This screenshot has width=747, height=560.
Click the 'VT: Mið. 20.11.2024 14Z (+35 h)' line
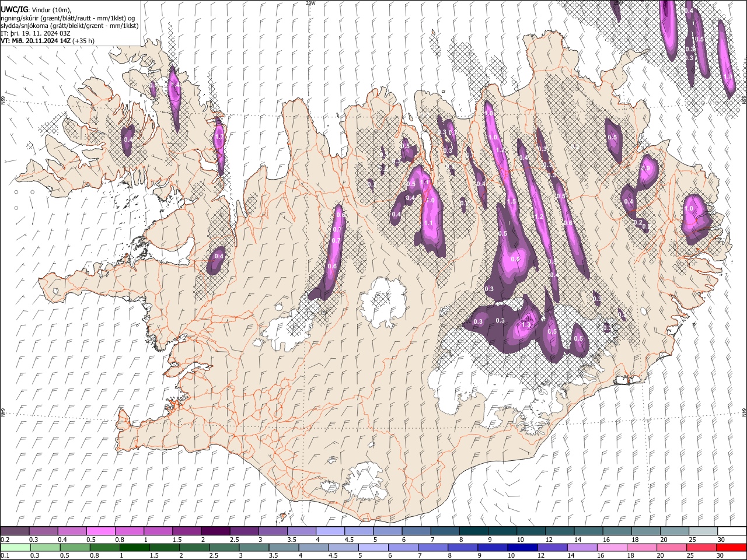coord(48,41)
